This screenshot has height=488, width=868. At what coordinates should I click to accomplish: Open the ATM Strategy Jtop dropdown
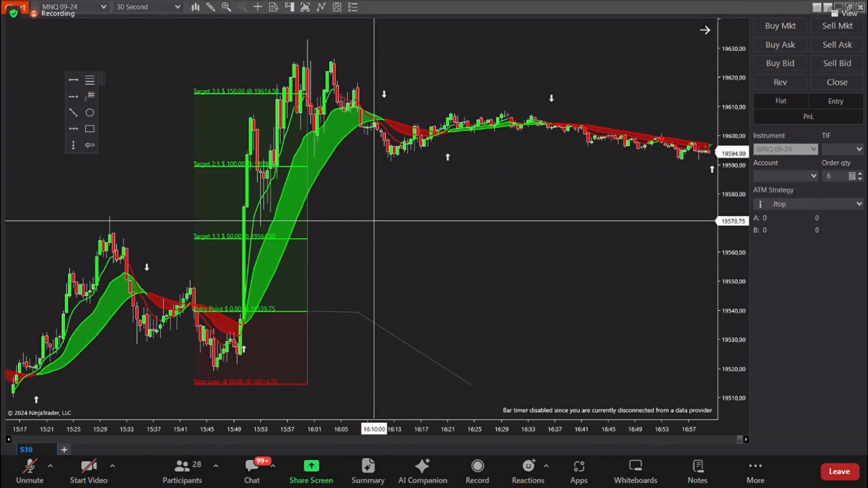[x=809, y=204]
